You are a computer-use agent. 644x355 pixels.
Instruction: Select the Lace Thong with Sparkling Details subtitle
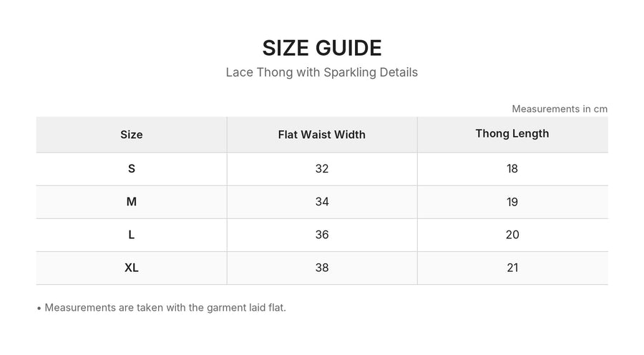[x=322, y=72]
